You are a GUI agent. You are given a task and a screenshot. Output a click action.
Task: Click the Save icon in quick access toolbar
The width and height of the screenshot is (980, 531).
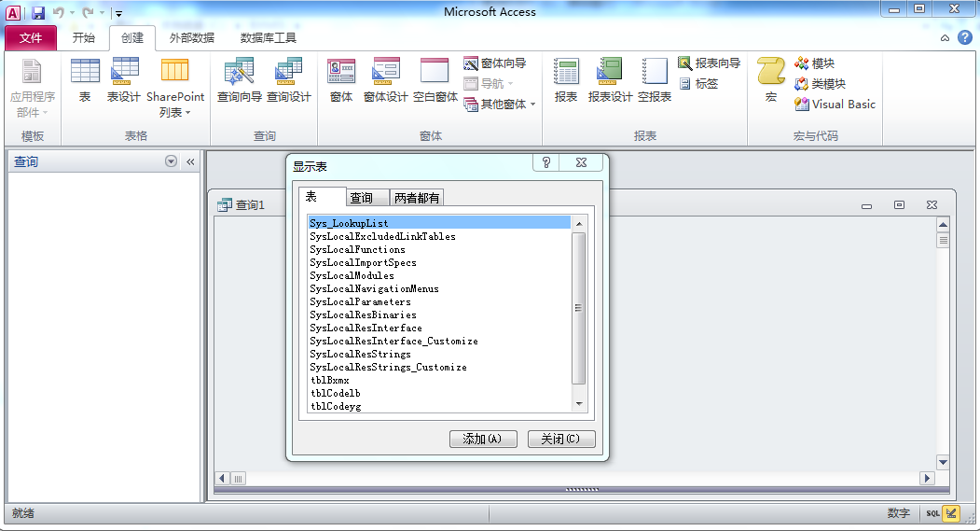click(x=38, y=12)
